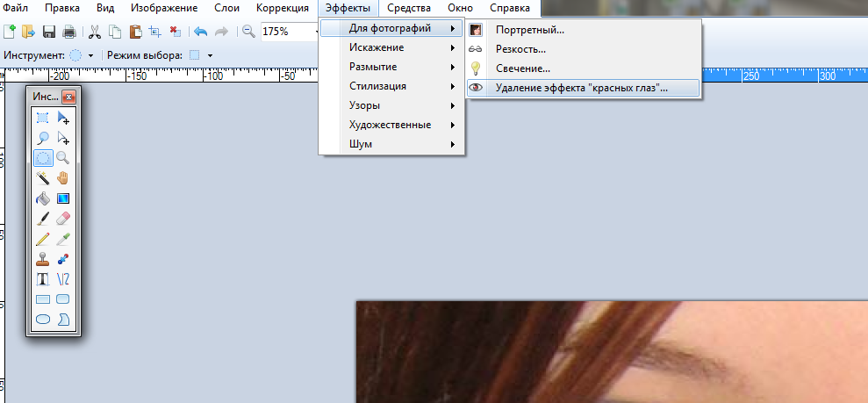Open the 175% zoom level combo box
Viewport: 868px width, 403px height.
(x=291, y=32)
